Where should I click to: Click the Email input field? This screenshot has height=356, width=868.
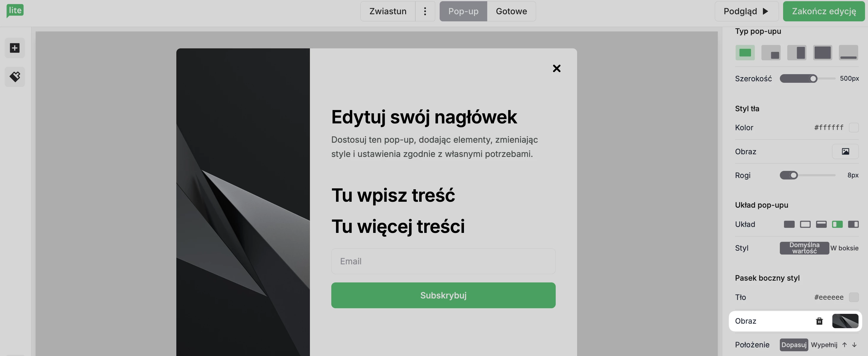pyautogui.click(x=443, y=261)
